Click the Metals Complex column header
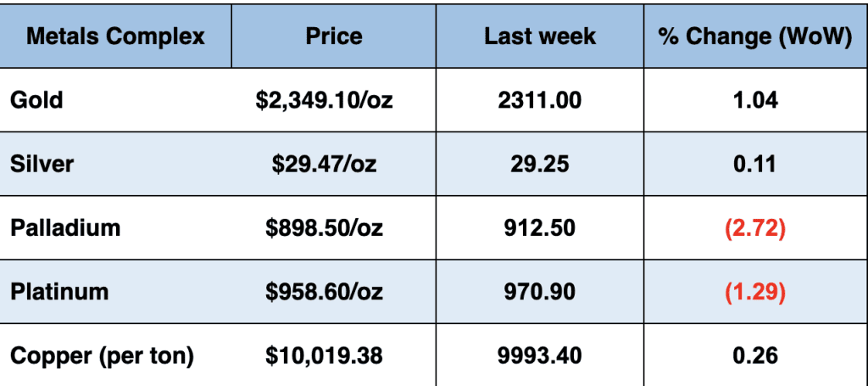Screen dimensions: 868x386 (115, 36)
